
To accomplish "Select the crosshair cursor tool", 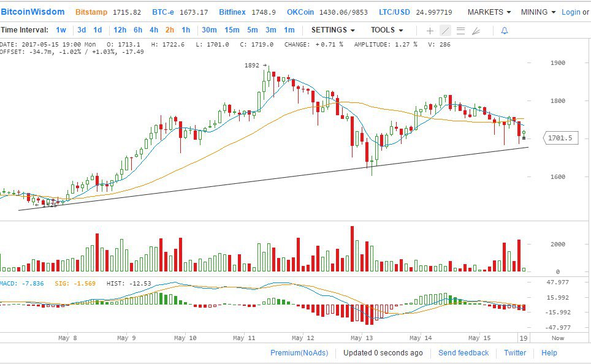I will (x=430, y=31).
